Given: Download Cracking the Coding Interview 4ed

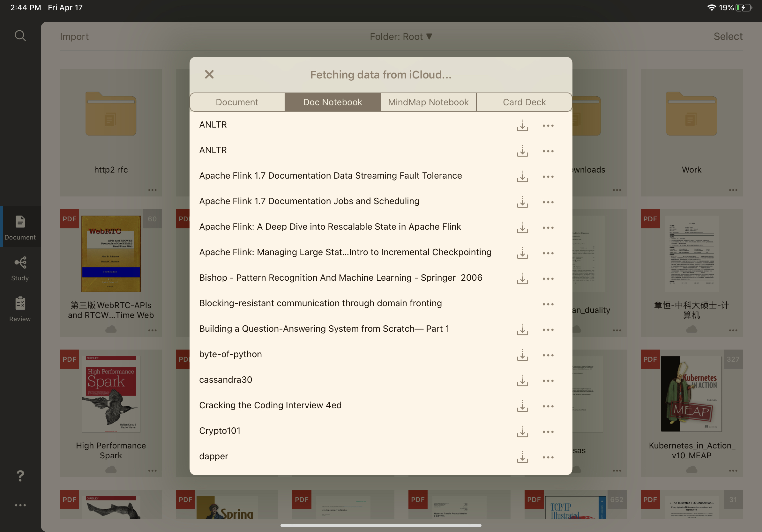Looking at the screenshot, I should (x=522, y=406).
